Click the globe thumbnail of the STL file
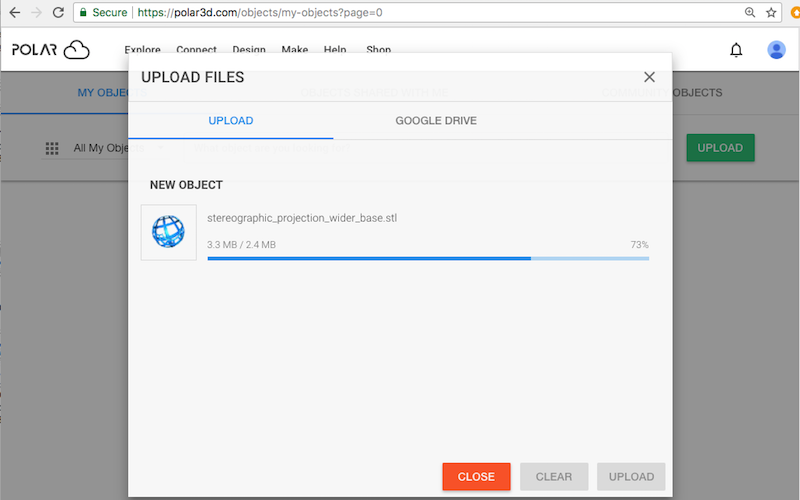 pos(169,232)
